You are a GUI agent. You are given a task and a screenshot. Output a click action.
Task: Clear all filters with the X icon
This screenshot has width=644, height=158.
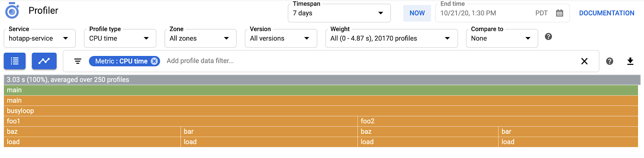[x=584, y=61]
